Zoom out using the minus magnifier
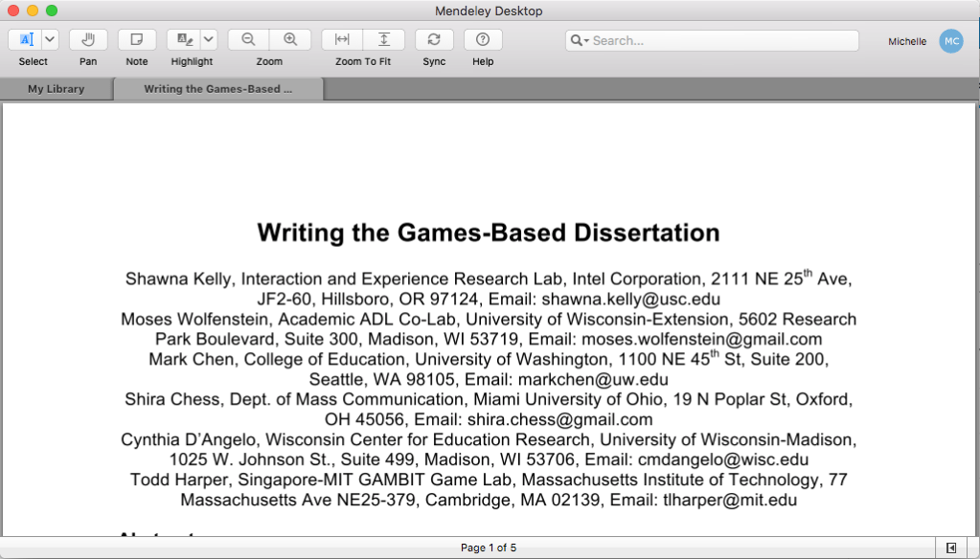This screenshot has height=559, width=980. 248,39
